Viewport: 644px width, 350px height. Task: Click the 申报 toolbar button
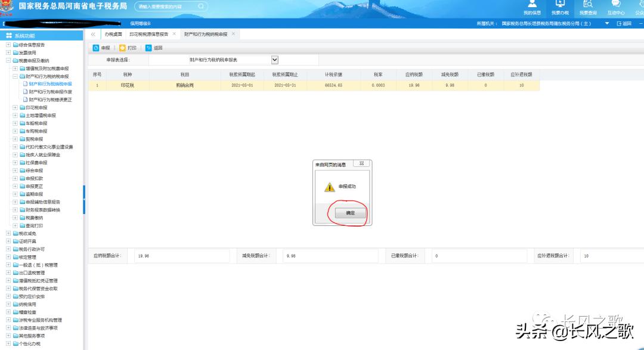point(101,48)
